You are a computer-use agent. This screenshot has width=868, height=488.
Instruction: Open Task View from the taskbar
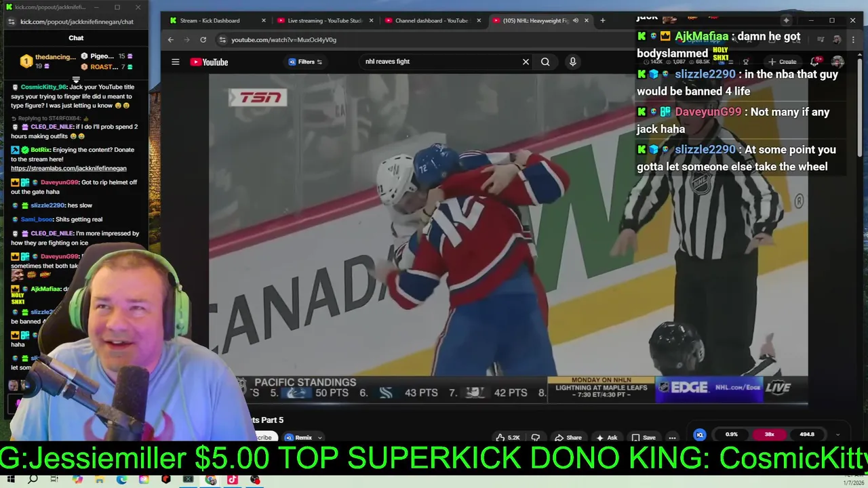tap(54, 480)
